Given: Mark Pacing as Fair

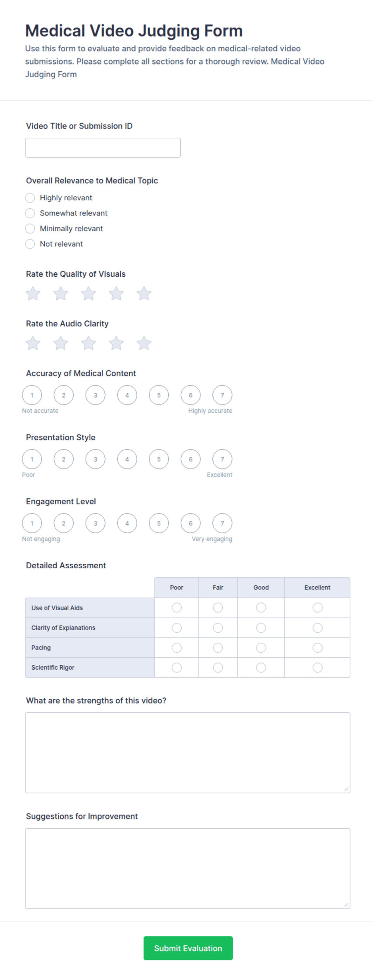Looking at the screenshot, I should pyautogui.click(x=218, y=648).
